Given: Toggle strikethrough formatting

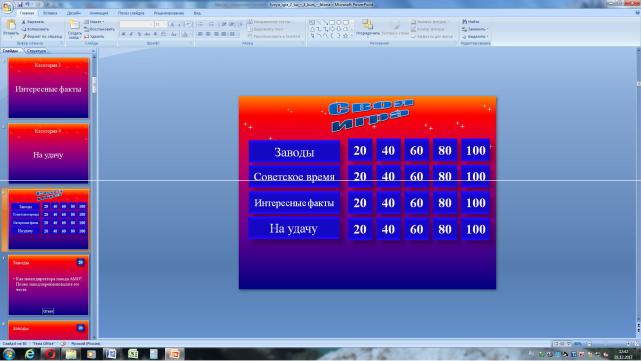Looking at the screenshot, I should click(x=147, y=34).
